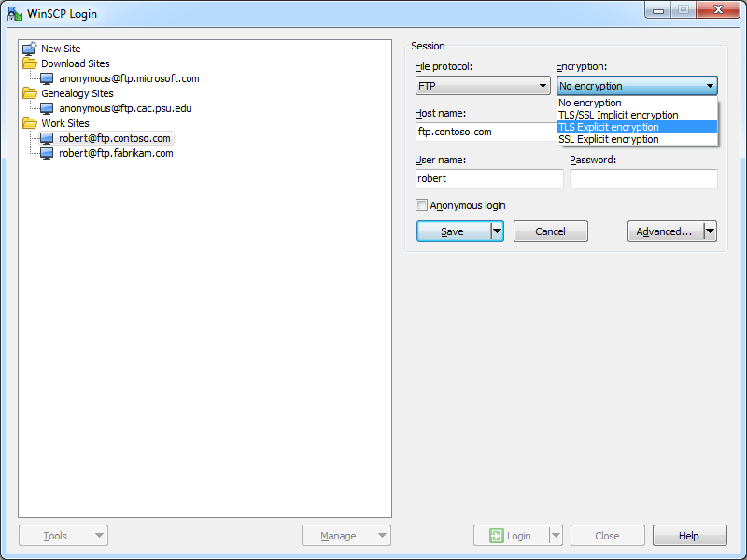This screenshot has height=560, width=747.
Task: Click the WinSCP lock icon in title bar
Action: click(15, 14)
